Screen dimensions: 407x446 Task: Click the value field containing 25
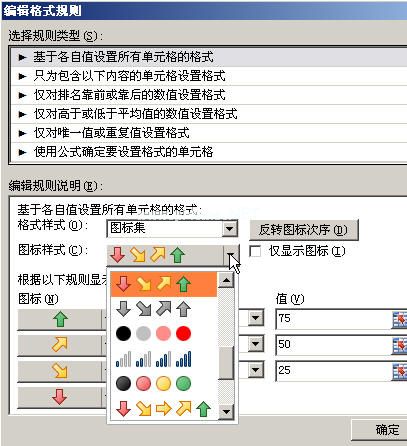tap(333, 371)
